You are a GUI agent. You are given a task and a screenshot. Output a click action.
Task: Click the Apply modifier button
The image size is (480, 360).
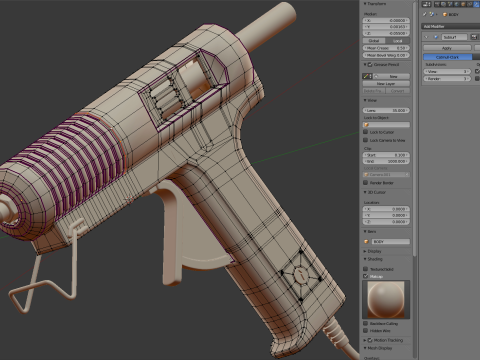[447, 48]
